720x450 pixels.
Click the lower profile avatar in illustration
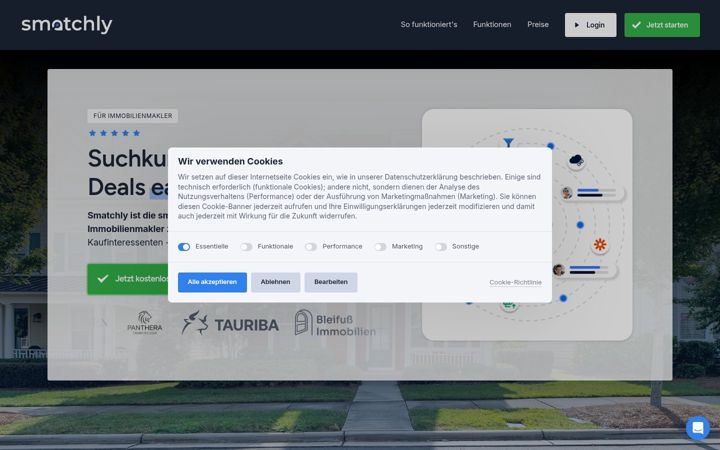558,270
